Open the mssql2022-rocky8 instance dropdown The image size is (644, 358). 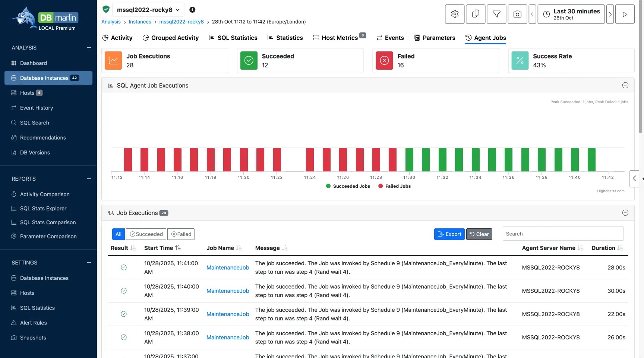pos(148,10)
